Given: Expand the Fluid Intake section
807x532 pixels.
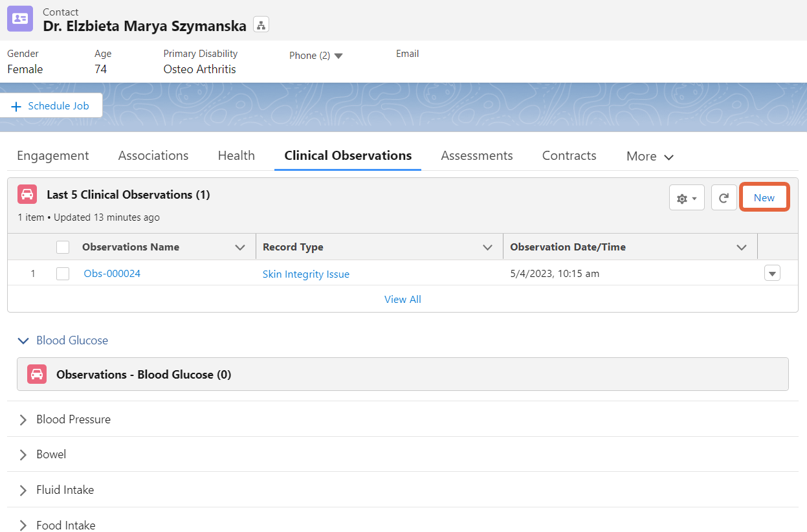Looking at the screenshot, I should point(24,490).
